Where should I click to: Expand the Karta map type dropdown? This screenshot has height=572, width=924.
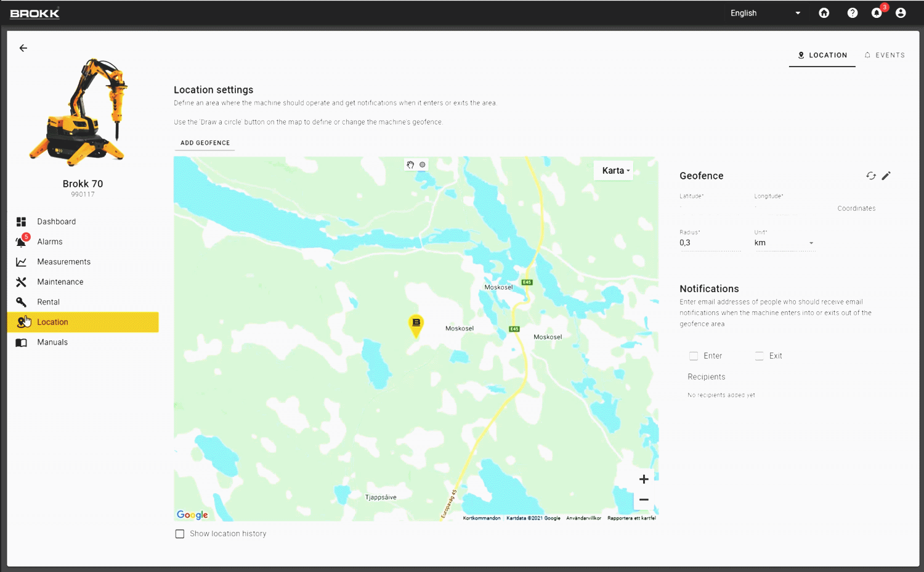(x=615, y=171)
